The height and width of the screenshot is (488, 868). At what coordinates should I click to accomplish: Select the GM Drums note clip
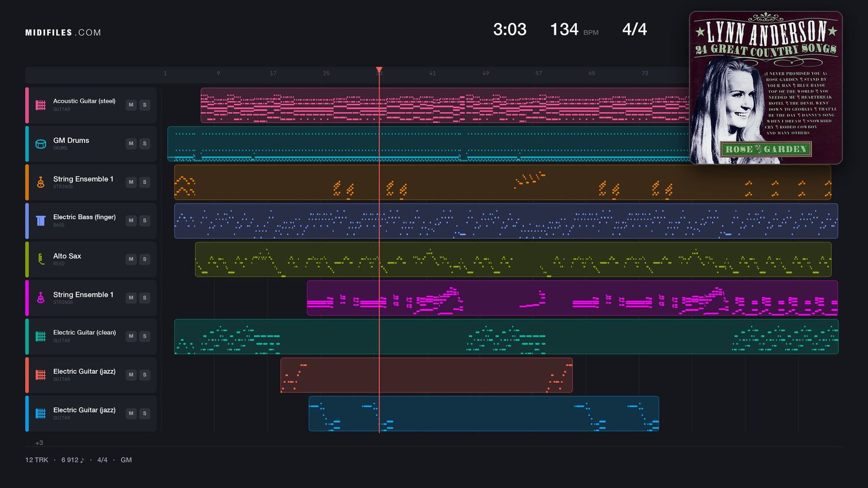point(429,144)
